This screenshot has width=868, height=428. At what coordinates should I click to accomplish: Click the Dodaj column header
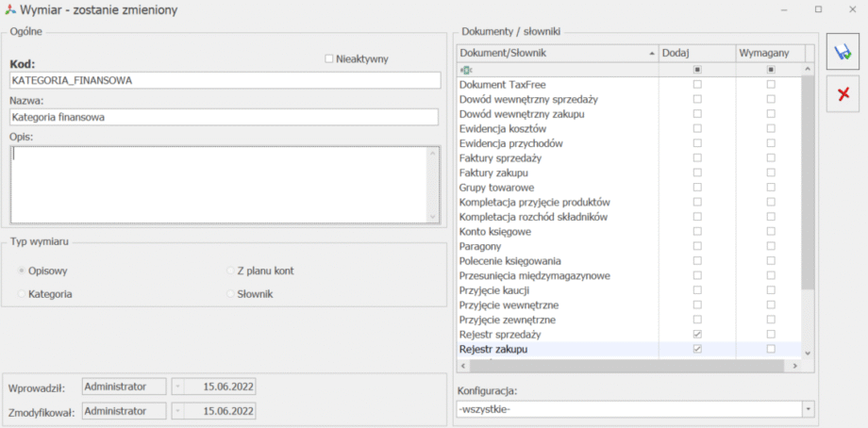point(697,54)
